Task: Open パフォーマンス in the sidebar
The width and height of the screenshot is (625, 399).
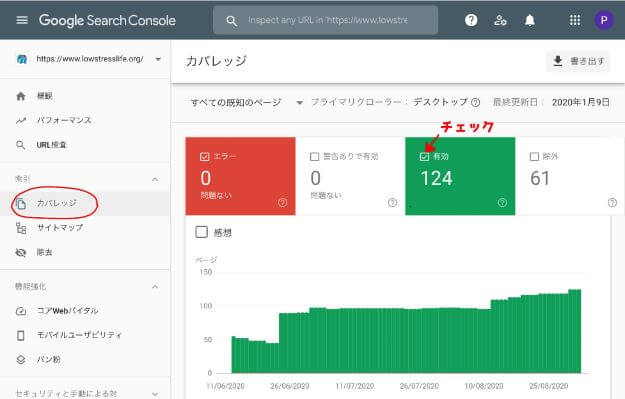Action: pyautogui.click(x=85, y=120)
